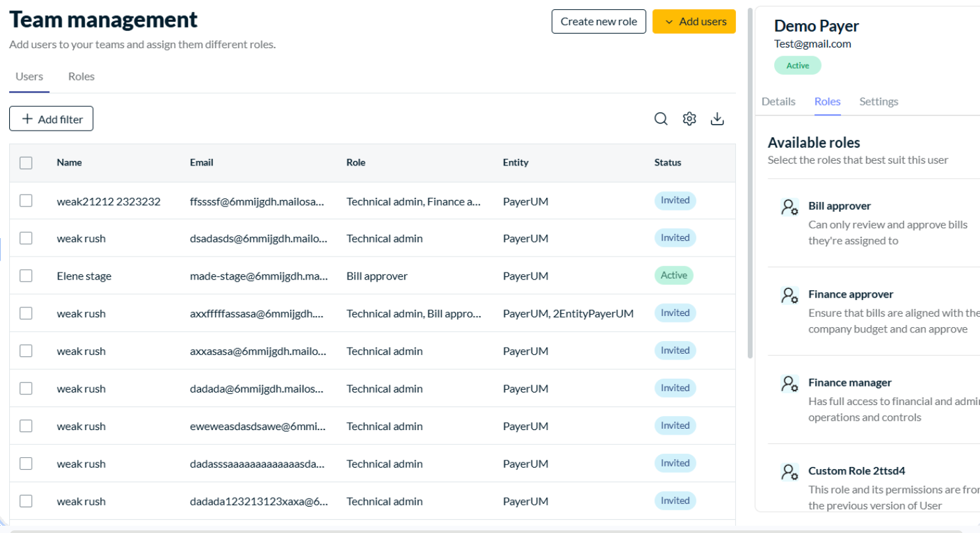Select checkbox for dadasssaaaa row
The height and width of the screenshot is (533, 980).
(x=26, y=464)
